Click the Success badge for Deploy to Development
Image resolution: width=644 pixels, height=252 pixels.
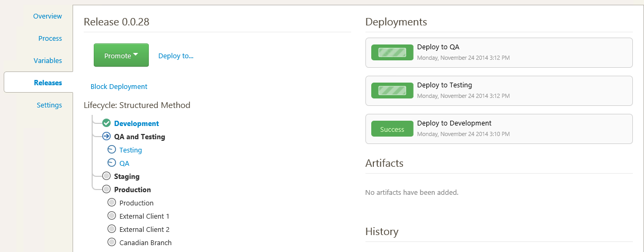point(392,129)
